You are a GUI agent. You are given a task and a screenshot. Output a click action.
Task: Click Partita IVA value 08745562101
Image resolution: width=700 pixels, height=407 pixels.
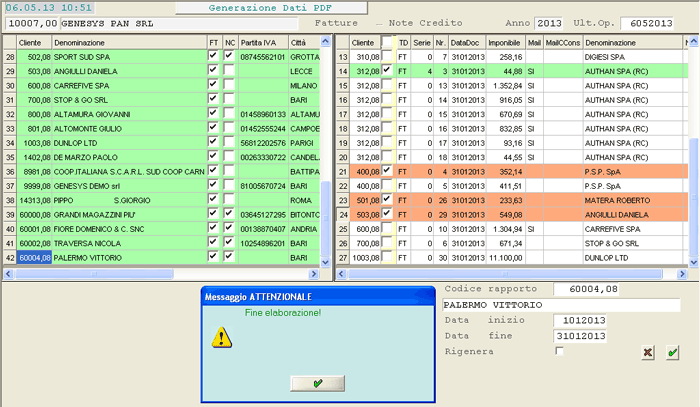click(262, 57)
